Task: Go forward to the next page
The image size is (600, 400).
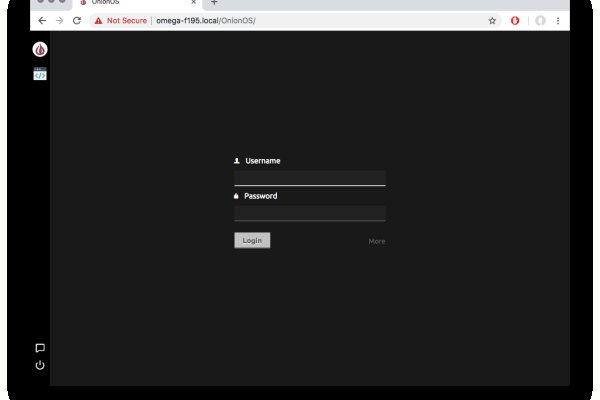Action: point(59,20)
